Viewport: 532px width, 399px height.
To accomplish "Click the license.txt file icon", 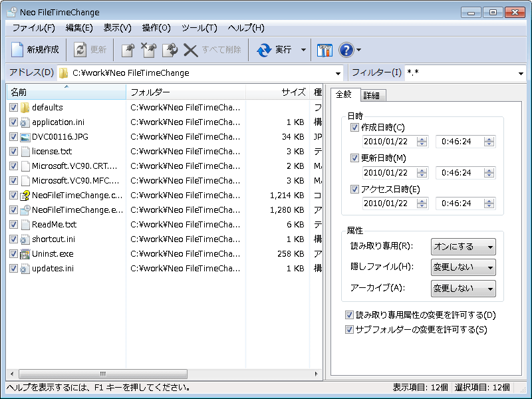I will pyautogui.click(x=25, y=152).
